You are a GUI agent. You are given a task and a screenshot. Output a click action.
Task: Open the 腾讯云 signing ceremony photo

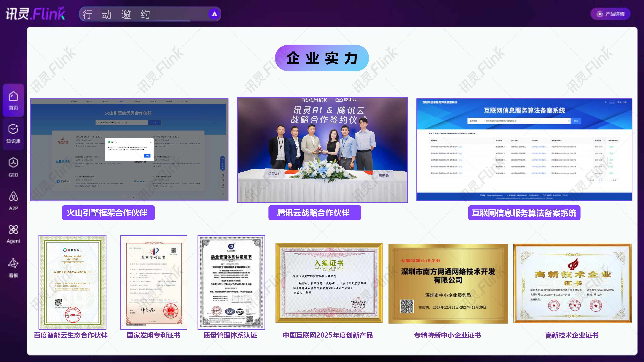point(322,150)
